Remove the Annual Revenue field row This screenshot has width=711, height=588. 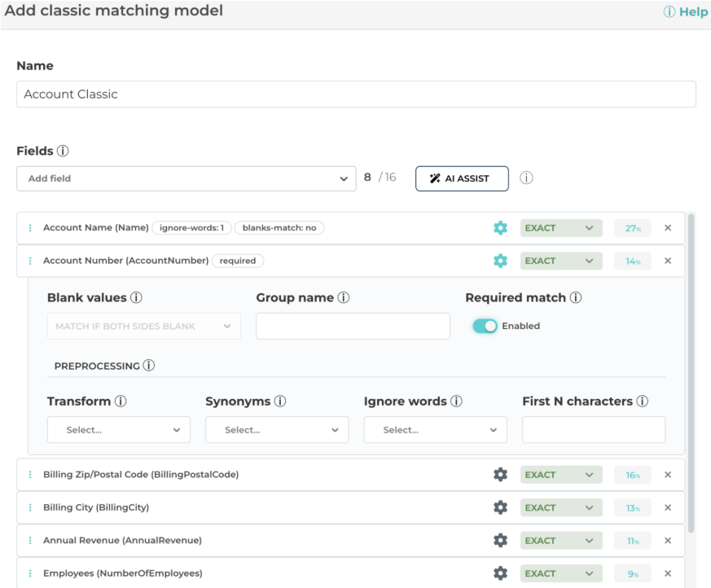[668, 541]
